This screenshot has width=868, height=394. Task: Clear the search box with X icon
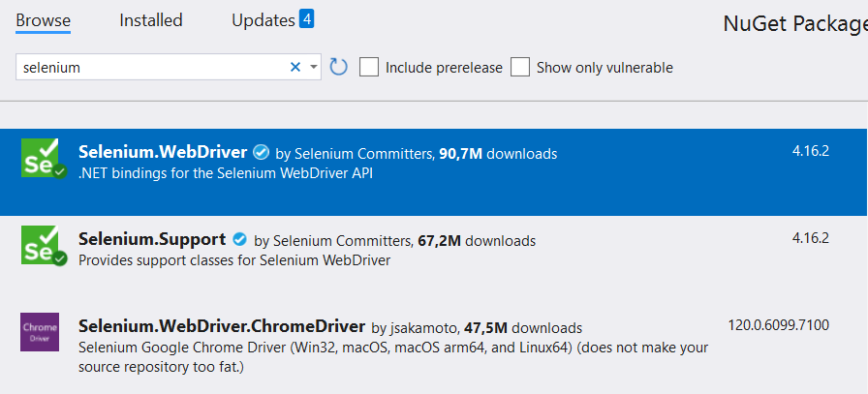tap(295, 68)
